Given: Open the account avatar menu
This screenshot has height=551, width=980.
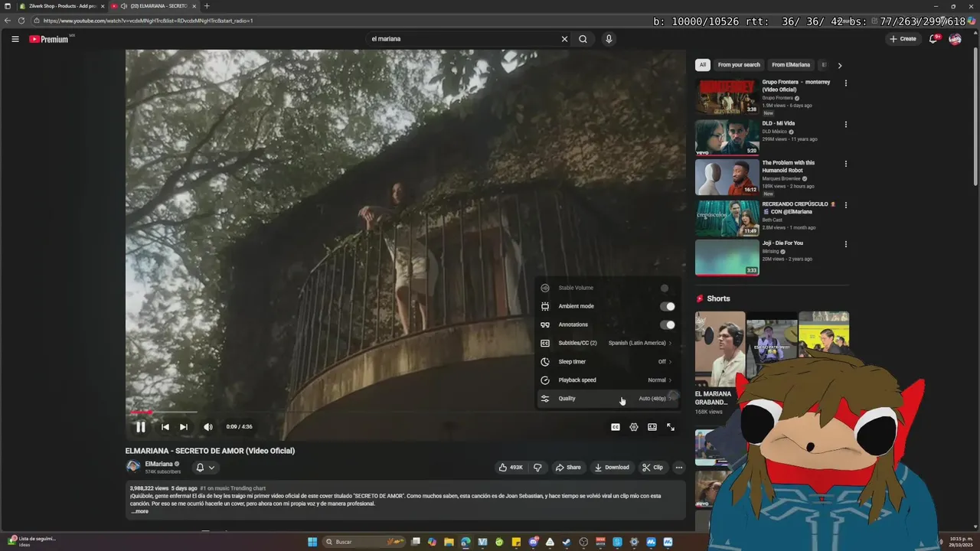Looking at the screenshot, I should 955,39.
